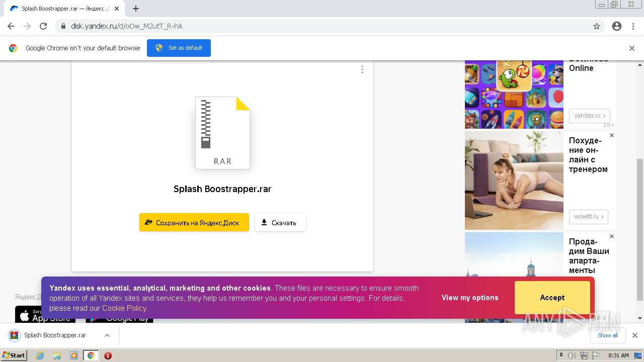
Task: Expand the download item chevron menu
Action: tap(107, 335)
